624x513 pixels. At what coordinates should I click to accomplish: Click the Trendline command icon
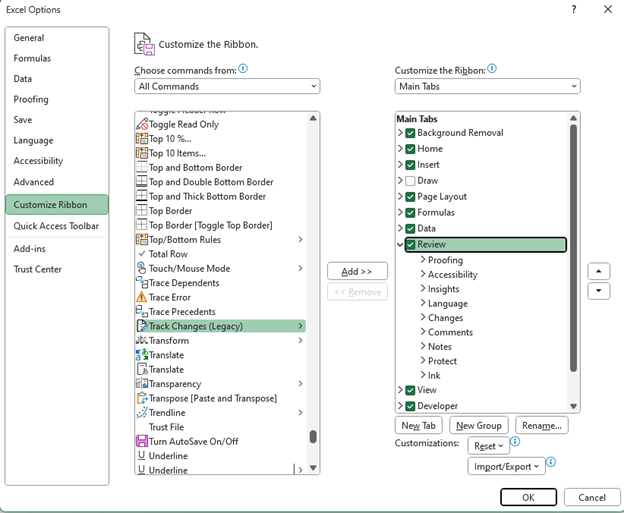click(x=142, y=412)
